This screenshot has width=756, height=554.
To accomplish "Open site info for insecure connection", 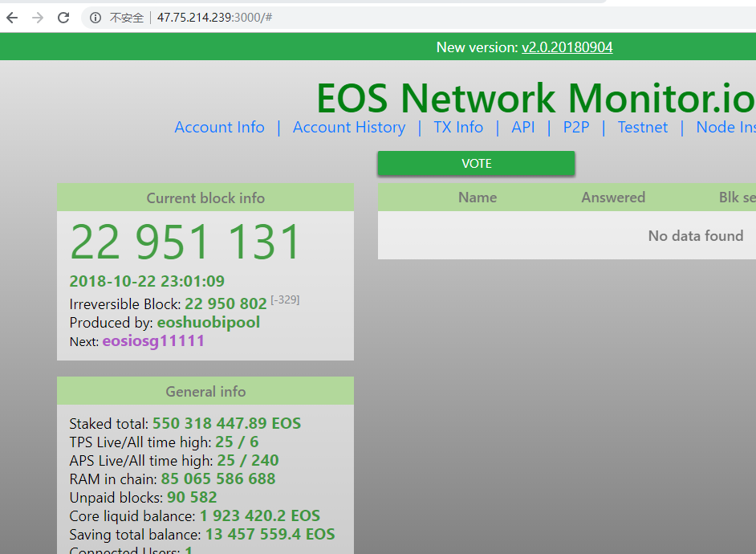I will [96, 18].
